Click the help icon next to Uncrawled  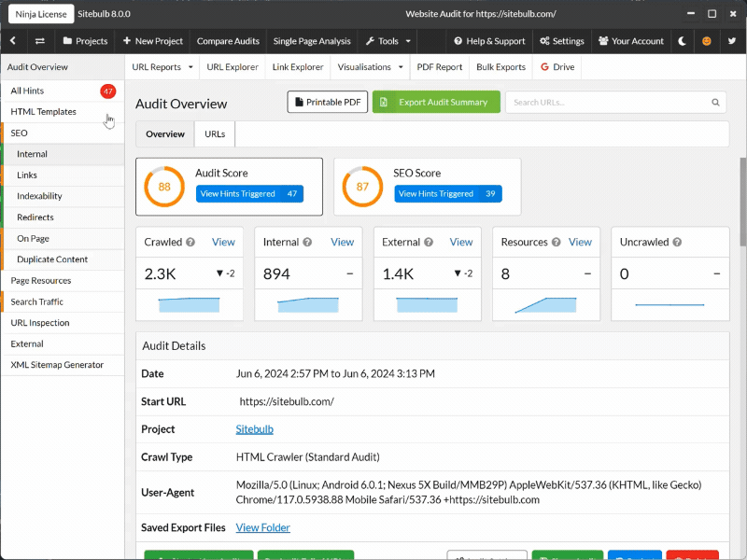coord(677,242)
